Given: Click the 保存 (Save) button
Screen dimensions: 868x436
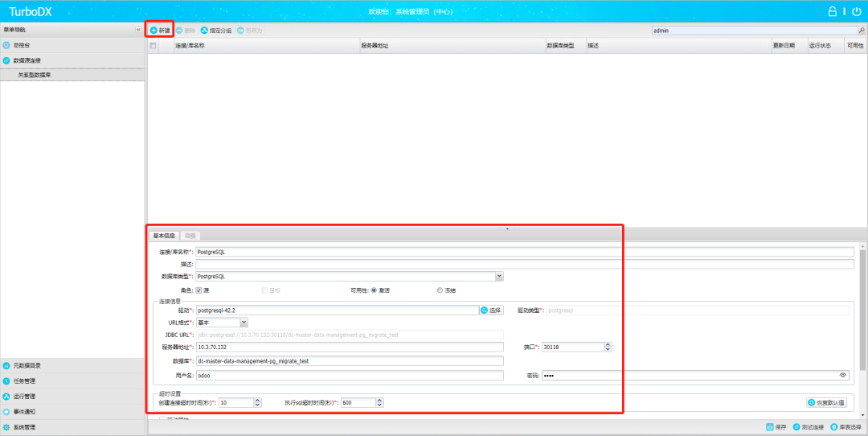Looking at the screenshot, I should point(776,427).
